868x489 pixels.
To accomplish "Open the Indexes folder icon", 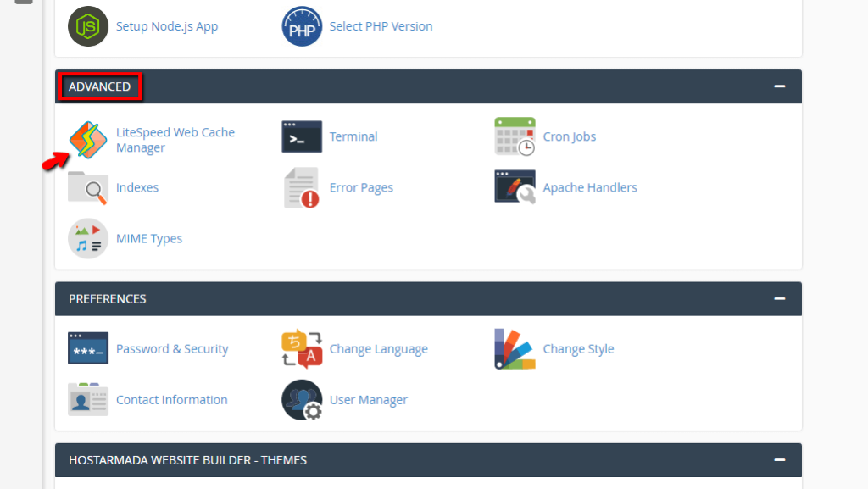I will (x=87, y=188).
